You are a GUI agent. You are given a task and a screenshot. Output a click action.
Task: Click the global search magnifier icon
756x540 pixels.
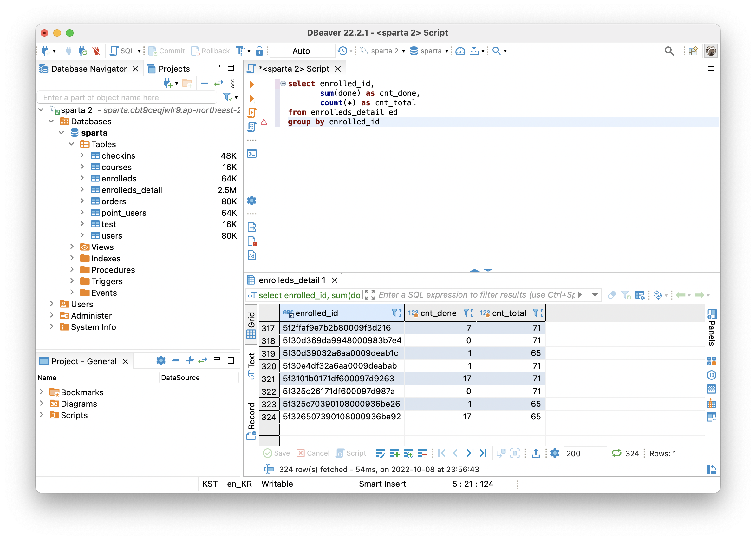coord(669,51)
